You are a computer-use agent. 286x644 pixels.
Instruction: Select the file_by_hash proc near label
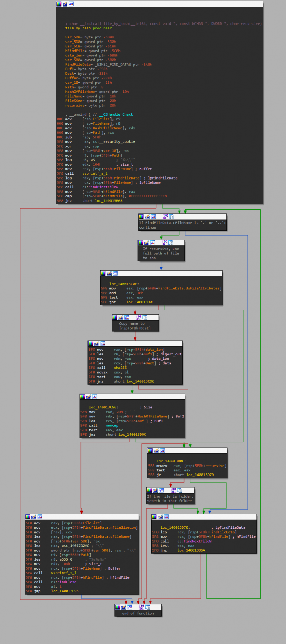pos(89,28)
